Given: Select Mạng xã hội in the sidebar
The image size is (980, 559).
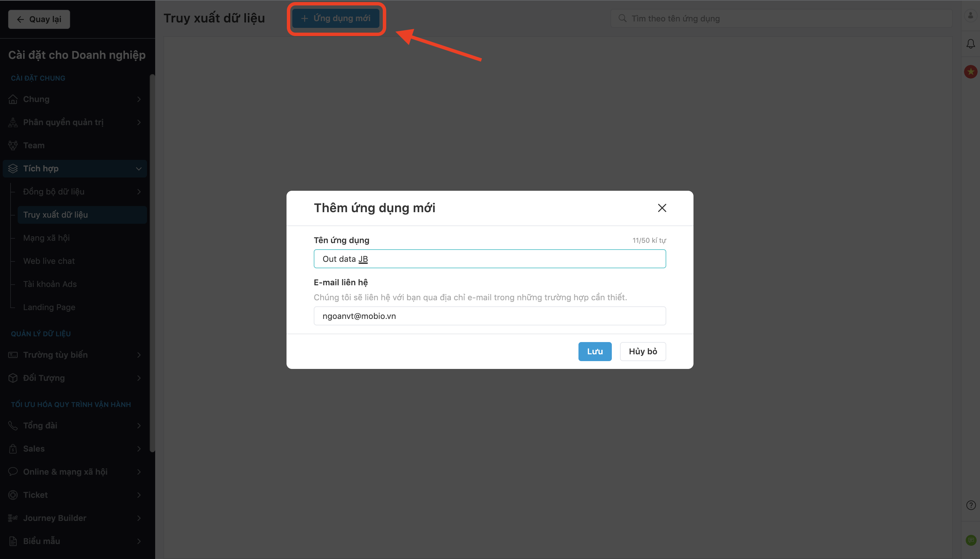Looking at the screenshot, I should [47, 238].
